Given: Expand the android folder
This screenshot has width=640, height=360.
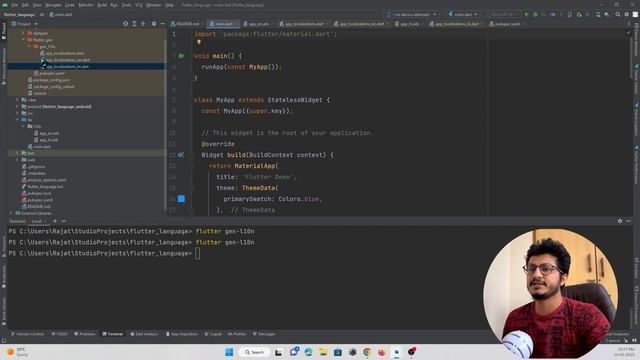Looking at the screenshot, I should coord(17,107).
